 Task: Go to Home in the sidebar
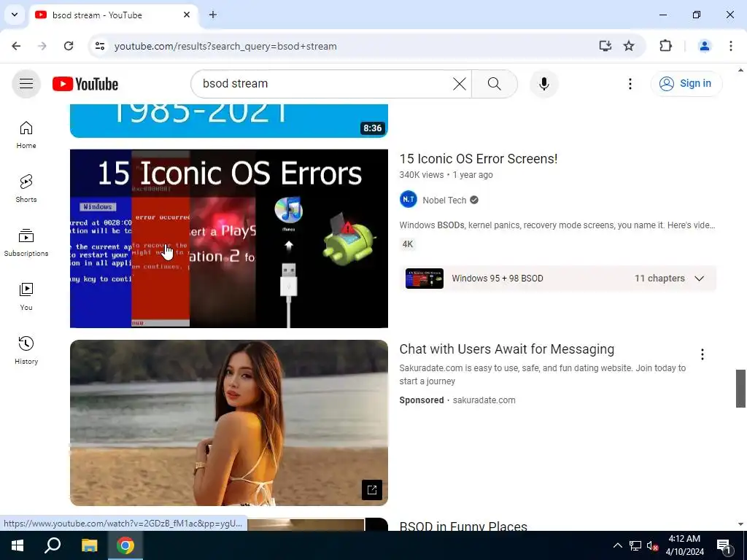[26, 135]
